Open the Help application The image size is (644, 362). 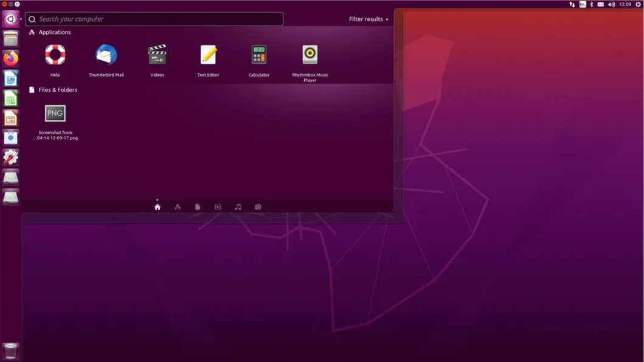55,56
